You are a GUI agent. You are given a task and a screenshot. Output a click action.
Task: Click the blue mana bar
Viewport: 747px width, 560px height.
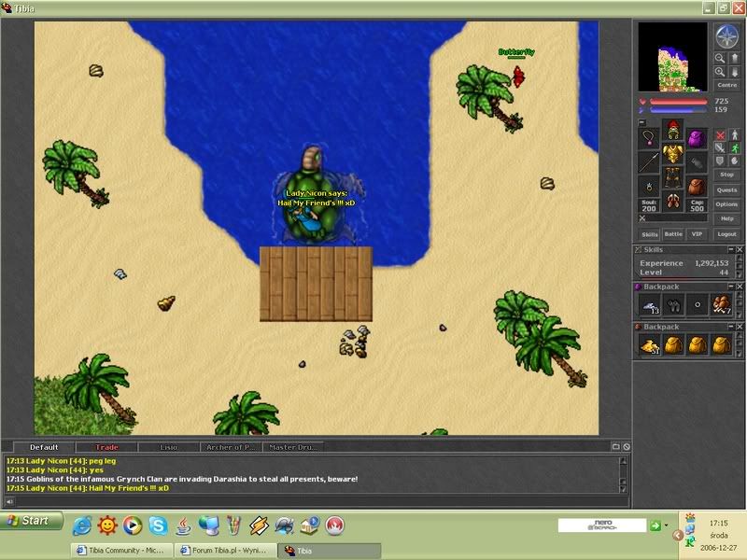[679, 110]
